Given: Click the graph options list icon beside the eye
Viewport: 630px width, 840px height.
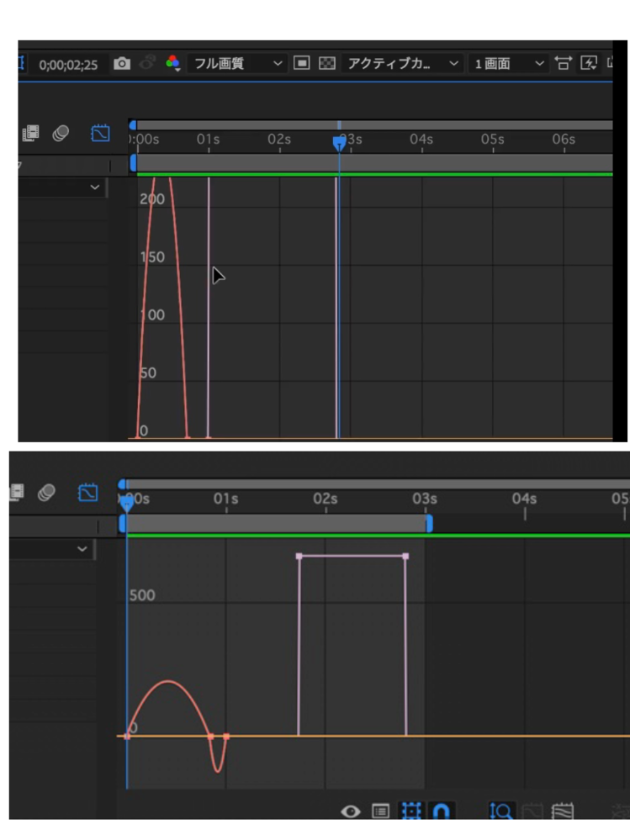Looking at the screenshot, I should click(380, 811).
